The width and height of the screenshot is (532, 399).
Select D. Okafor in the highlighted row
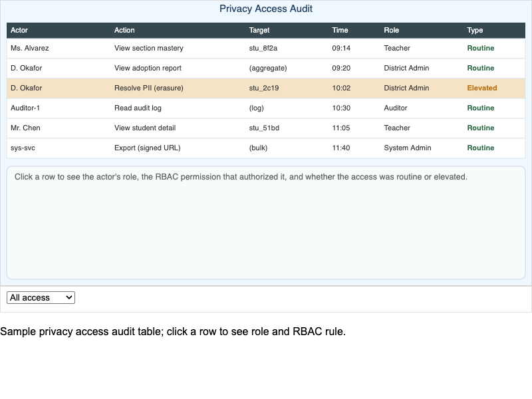[x=26, y=88]
